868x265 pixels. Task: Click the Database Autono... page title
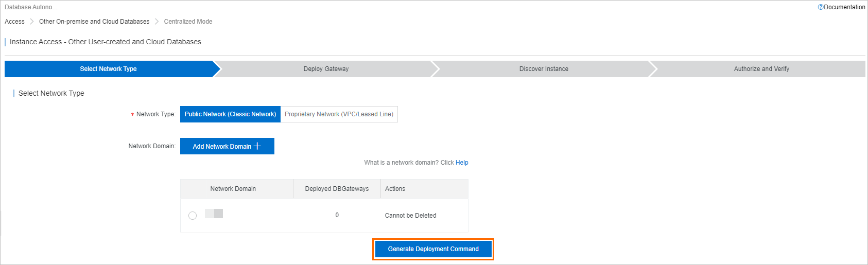pyautogui.click(x=31, y=7)
